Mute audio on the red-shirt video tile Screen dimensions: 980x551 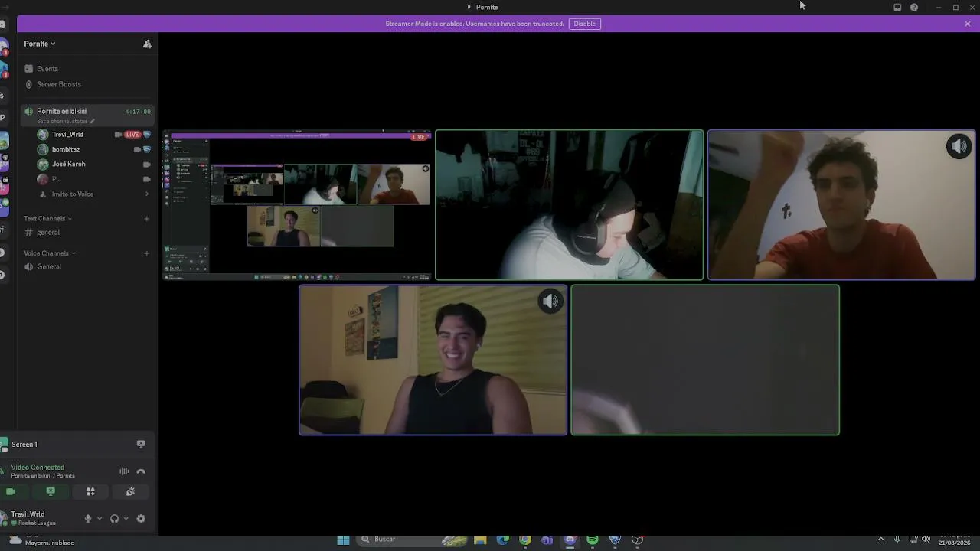click(959, 146)
